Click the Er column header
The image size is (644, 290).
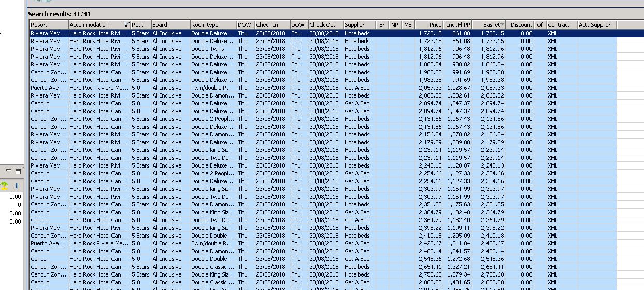(382, 24)
